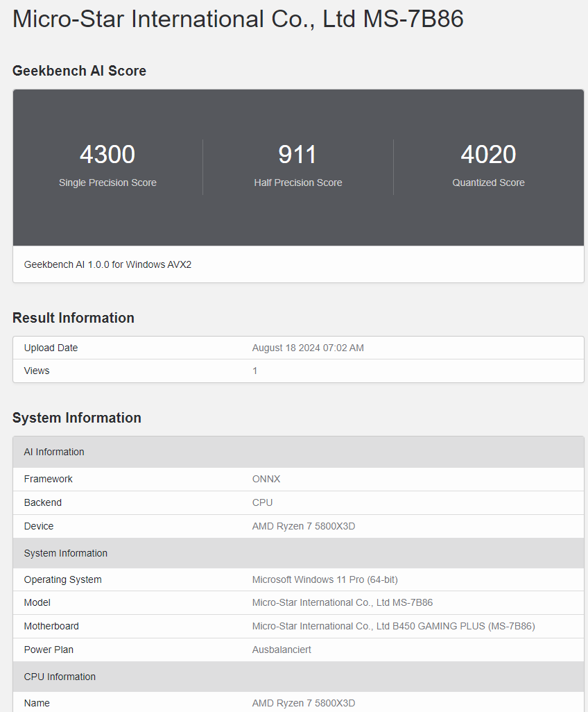Click the CPU Name value AMD Ryzen 7 5800X3D
The width and height of the screenshot is (588, 712).
pos(304,704)
